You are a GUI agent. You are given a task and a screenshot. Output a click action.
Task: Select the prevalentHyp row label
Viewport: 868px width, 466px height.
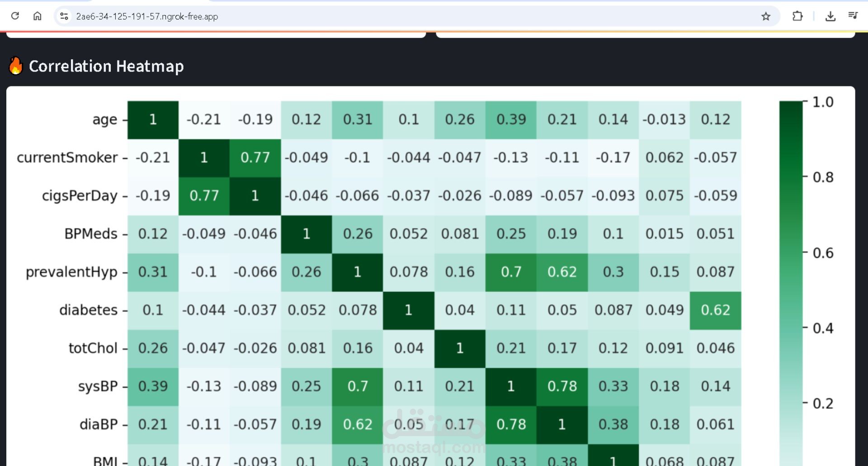pos(71,272)
